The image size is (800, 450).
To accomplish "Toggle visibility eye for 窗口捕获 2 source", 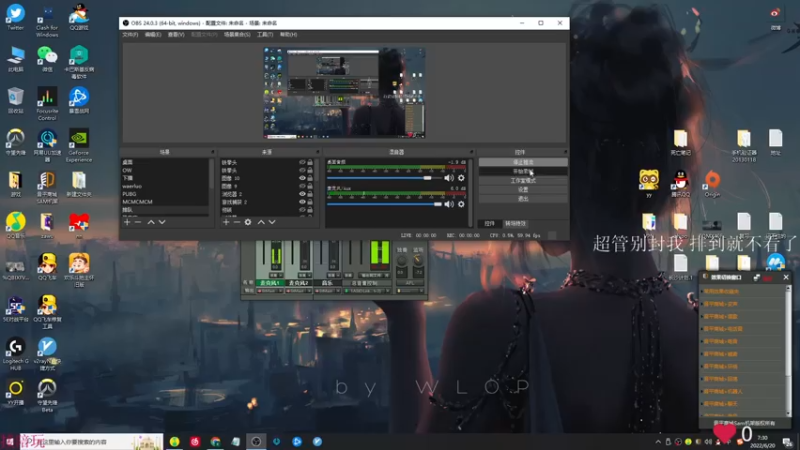I will click(x=302, y=202).
